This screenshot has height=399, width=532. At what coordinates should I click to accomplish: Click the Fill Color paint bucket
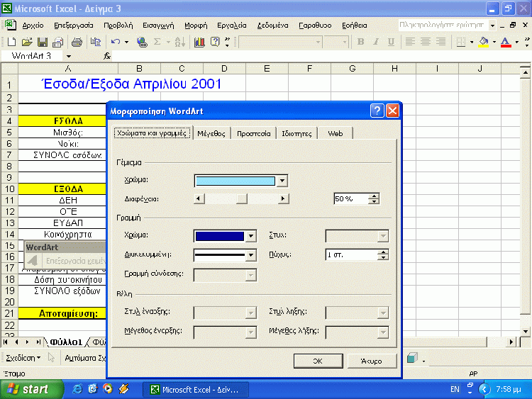pyautogui.click(x=484, y=42)
